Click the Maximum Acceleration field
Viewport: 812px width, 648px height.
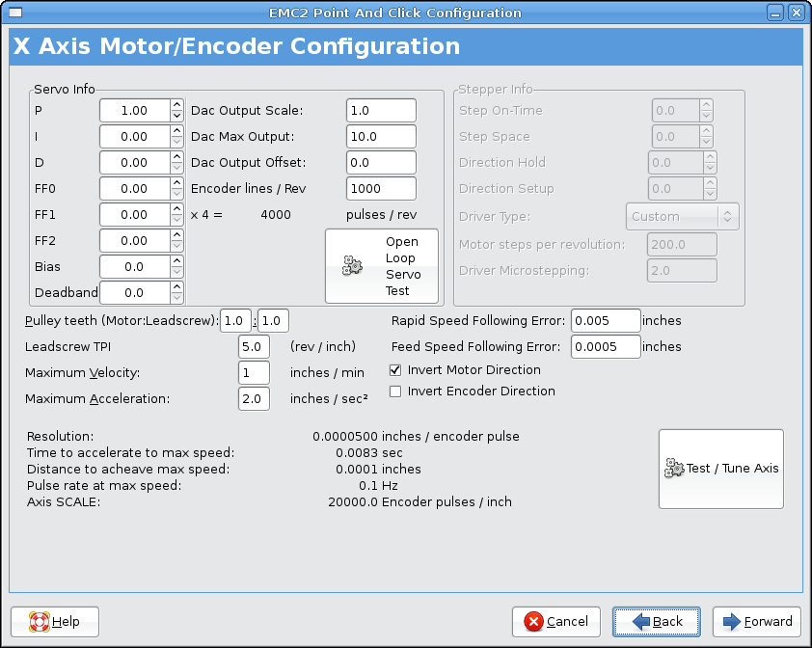[x=254, y=399]
